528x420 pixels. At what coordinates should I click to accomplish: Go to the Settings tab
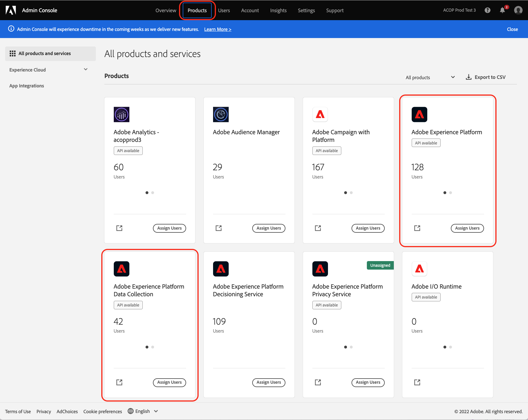(306, 10)
